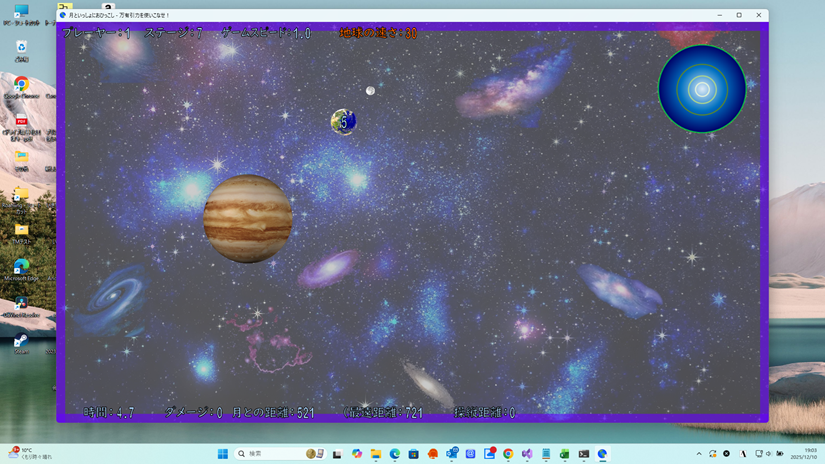825x464 pixels.
Task: Open the weather widget on taskbar
Action: pyautogui.click(x=30, y=454)
